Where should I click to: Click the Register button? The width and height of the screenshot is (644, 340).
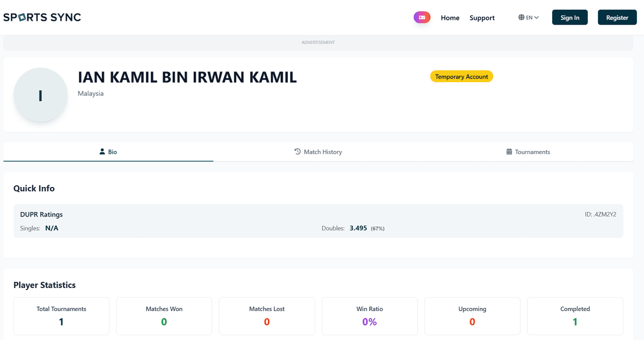click(617, 17)
